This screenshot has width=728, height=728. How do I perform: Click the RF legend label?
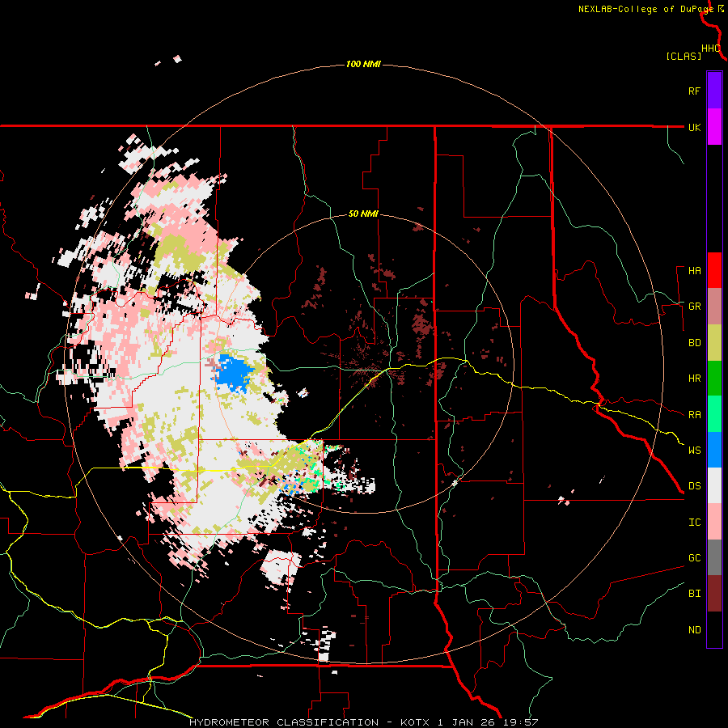pyautogui.click(x=695, y=91)
